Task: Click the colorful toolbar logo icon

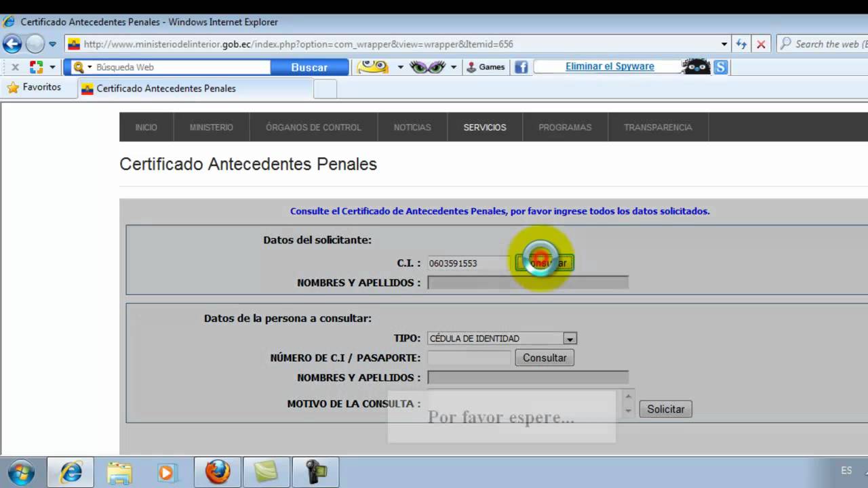Action: coord(36,67)
